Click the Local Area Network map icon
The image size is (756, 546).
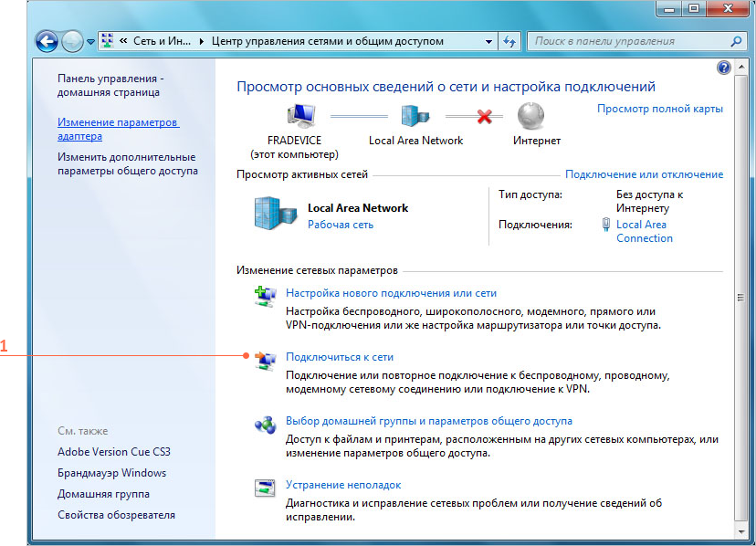tap(415, 116)
